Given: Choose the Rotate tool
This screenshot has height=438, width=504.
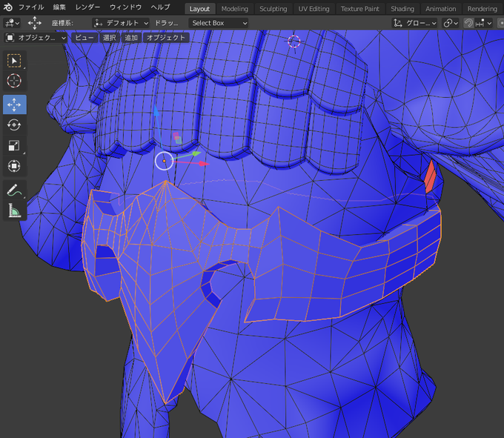Looking at the screenshot, I should pyautogui.click(x=15, y=125).
